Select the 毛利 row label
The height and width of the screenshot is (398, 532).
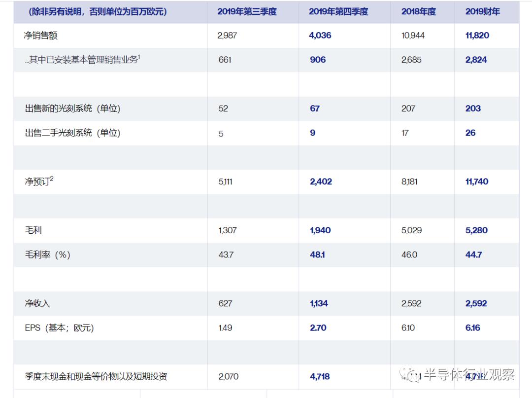33,230
